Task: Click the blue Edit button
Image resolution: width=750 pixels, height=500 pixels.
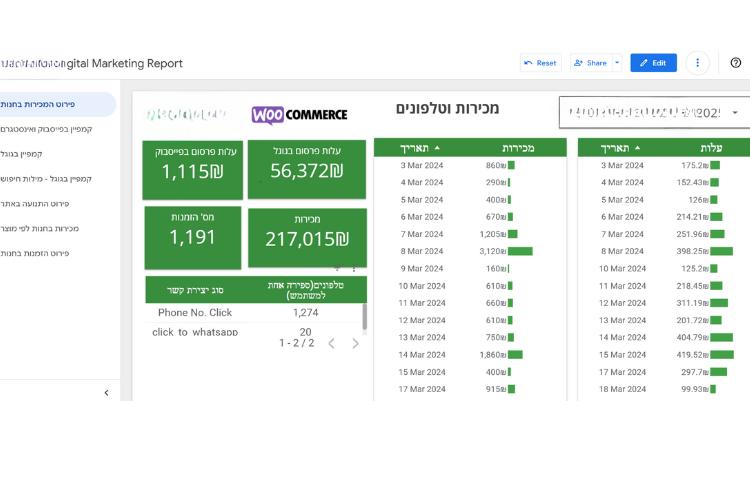Action: (653, 63)
